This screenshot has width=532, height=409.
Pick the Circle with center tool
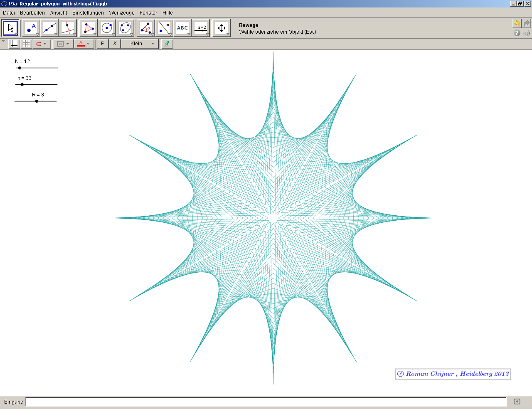[107, 28]
